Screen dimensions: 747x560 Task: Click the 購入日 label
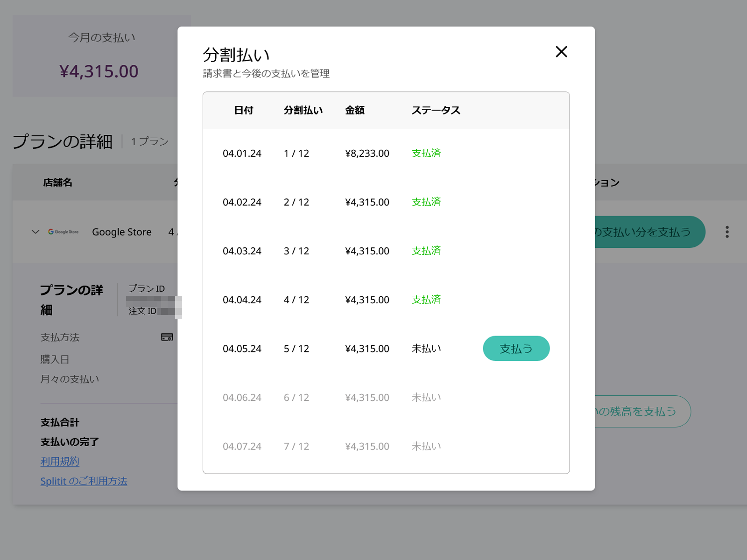click(55, 359)
